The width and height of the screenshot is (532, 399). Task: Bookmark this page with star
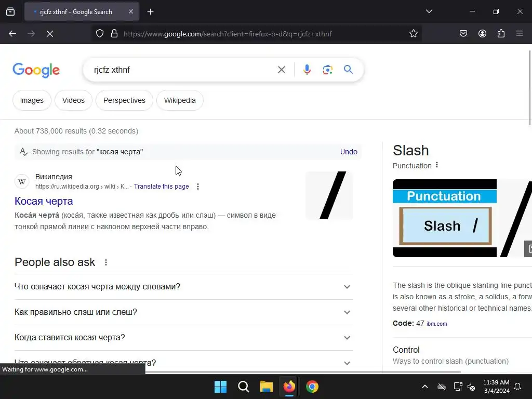coord(413,34)
